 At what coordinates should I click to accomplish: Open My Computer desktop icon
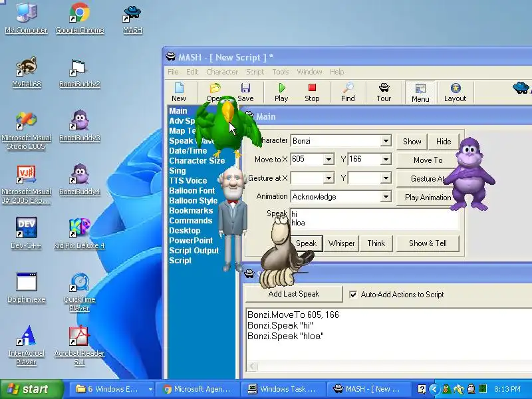[x=26, y=18]
